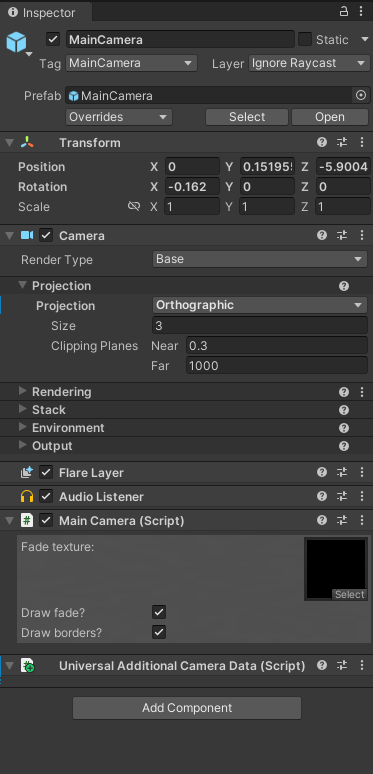The image size is (373, 774).
Task: Collapse the Projection section
Action: pyautogui.click(x=22, y=285)
